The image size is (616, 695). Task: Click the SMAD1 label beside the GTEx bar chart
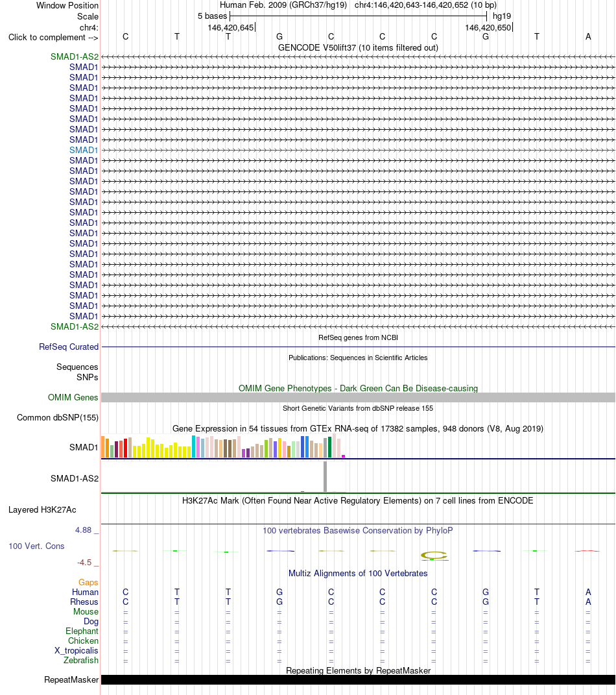click(x=83, y=447)
